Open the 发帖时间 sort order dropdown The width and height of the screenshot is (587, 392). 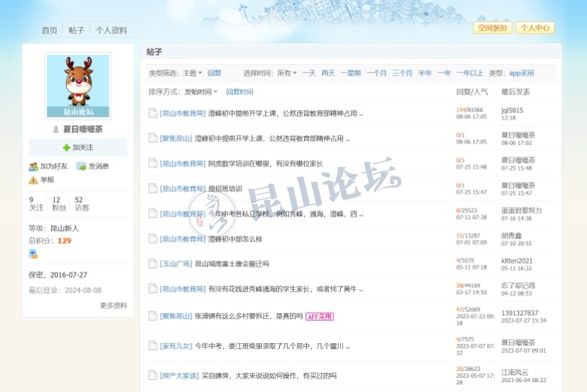pos(201,92)
